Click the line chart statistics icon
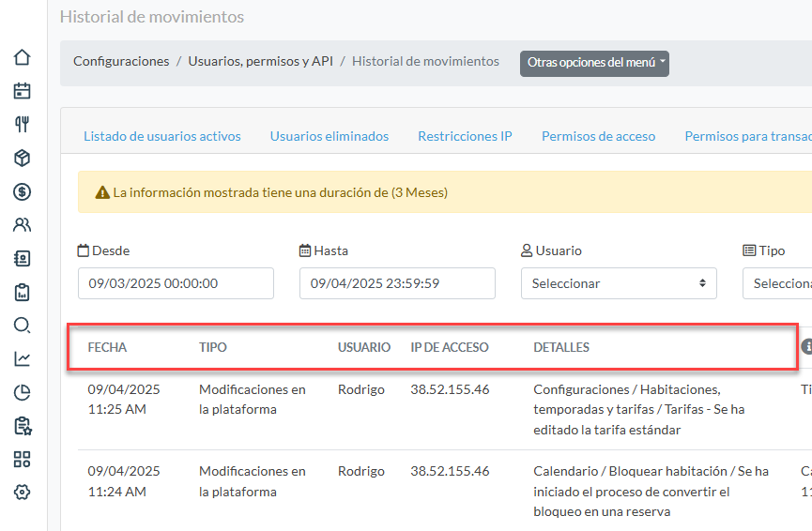Image resolution: width=812 pixels, height=531 pixels. (22, 358)
